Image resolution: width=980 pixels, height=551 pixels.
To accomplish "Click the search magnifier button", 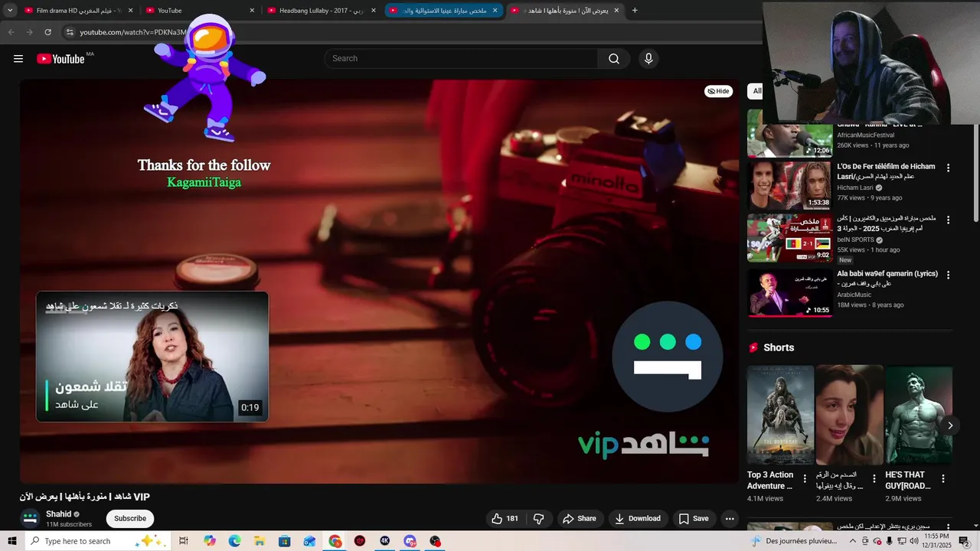I will click(x=614, y=59).
